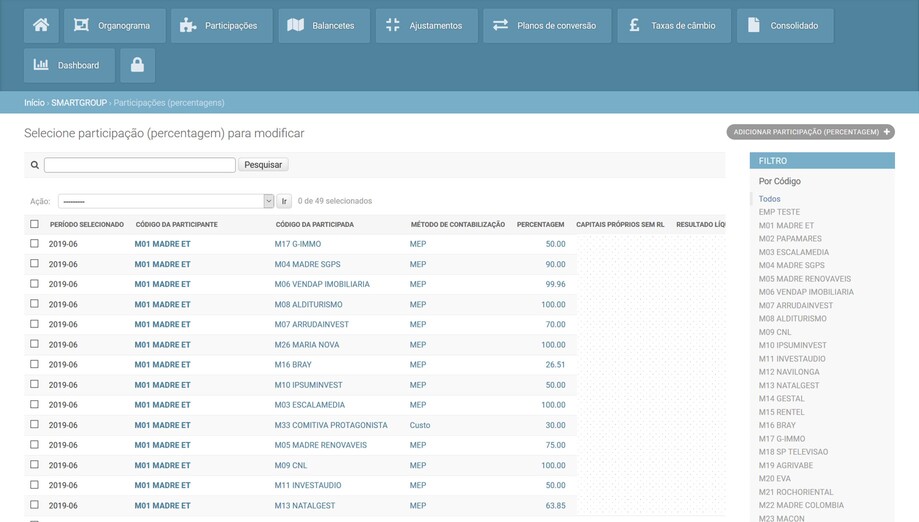Go to Início breadcrumb link
Screen dimensions: 919x522
point(34,103)
